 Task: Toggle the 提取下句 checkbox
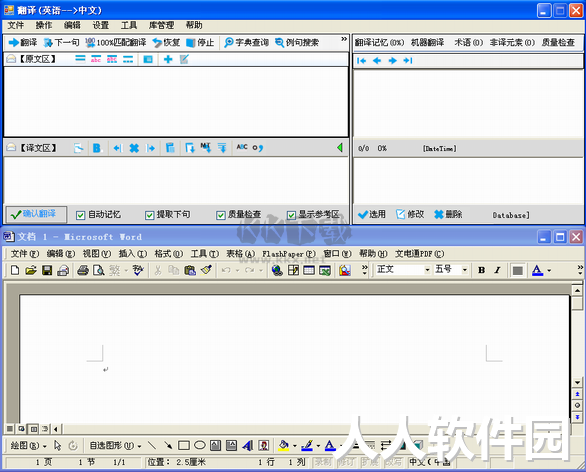pyautogui.click(x=149, y=215)
